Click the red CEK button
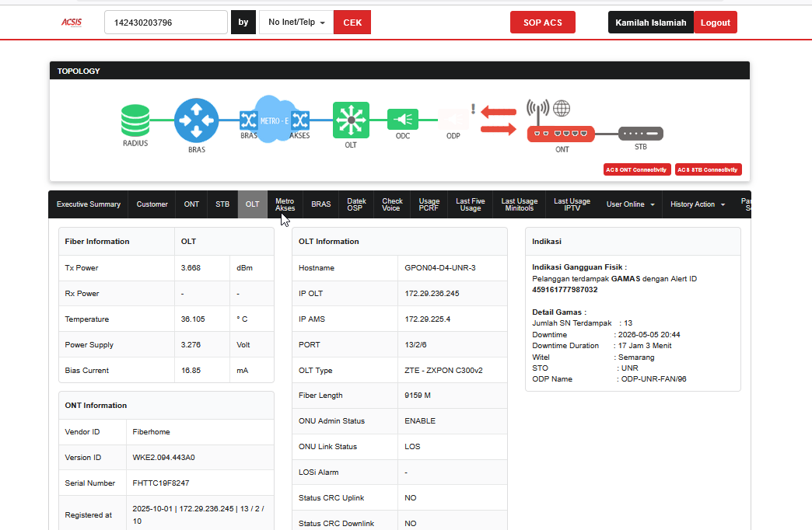The image size is (812, 530). click(x=352, y=23)
